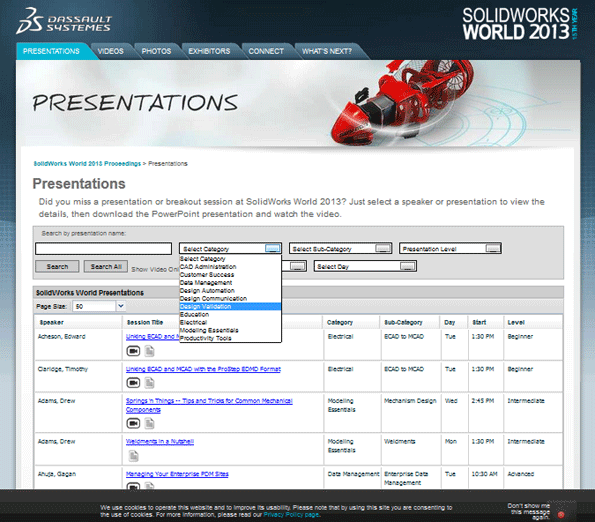
Task: Open Claridge's Linking ECAD and MCAD session link
Action: (x=203, y=369)
